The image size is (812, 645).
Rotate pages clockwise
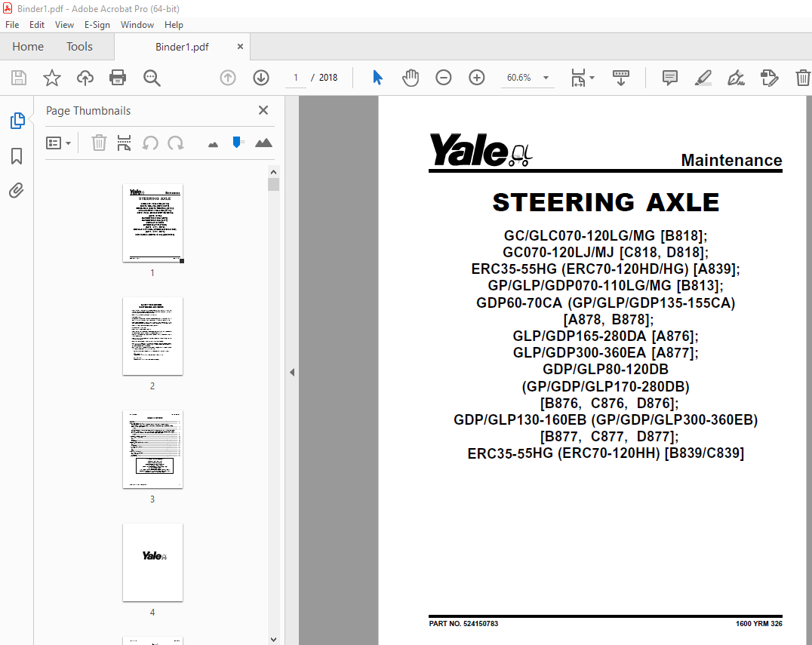point(176,143)
